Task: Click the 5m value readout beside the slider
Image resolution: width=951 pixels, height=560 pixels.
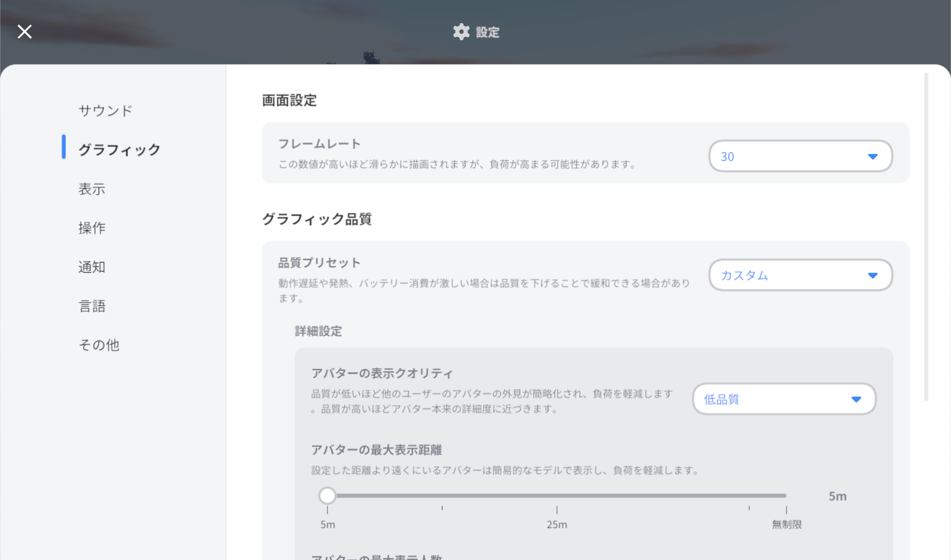Action: (x=837, y=496)
